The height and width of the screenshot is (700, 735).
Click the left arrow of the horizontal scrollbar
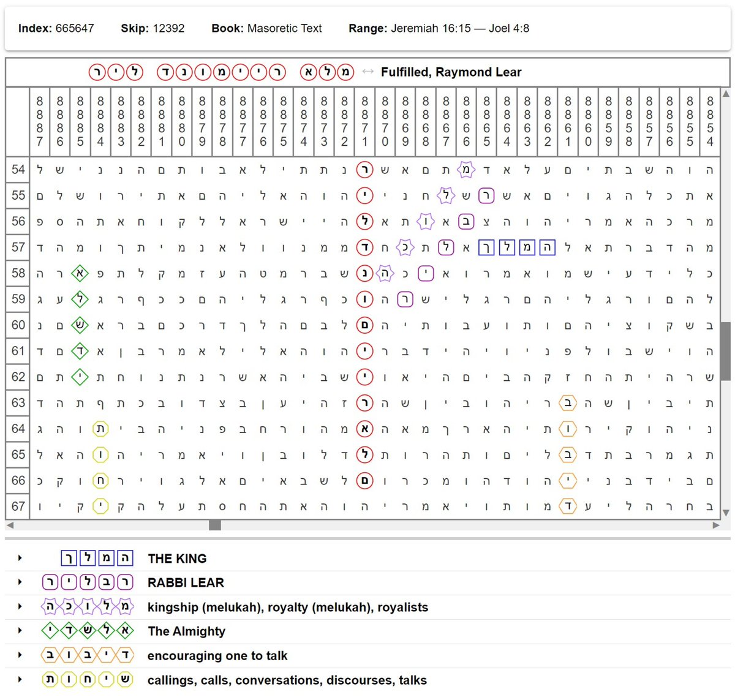pos(10,525)
